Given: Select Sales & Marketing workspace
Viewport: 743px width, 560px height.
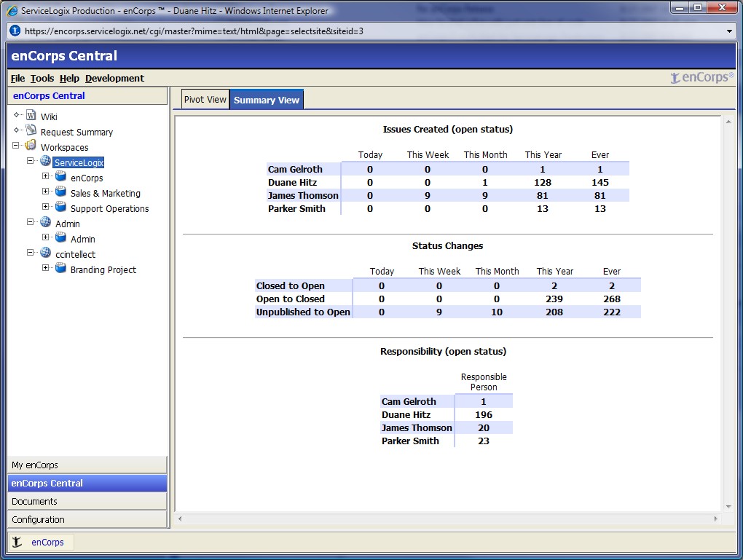Looking at the screenshot, I should click(x=105, y=193).
